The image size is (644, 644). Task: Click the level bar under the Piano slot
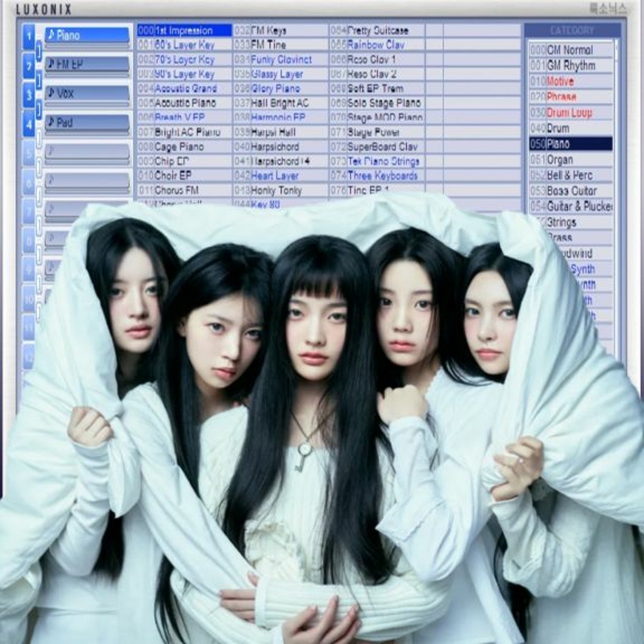coord(87,45)
